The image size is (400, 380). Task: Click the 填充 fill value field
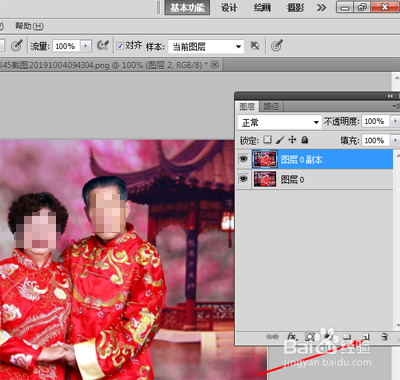click(x=375, y=140)
